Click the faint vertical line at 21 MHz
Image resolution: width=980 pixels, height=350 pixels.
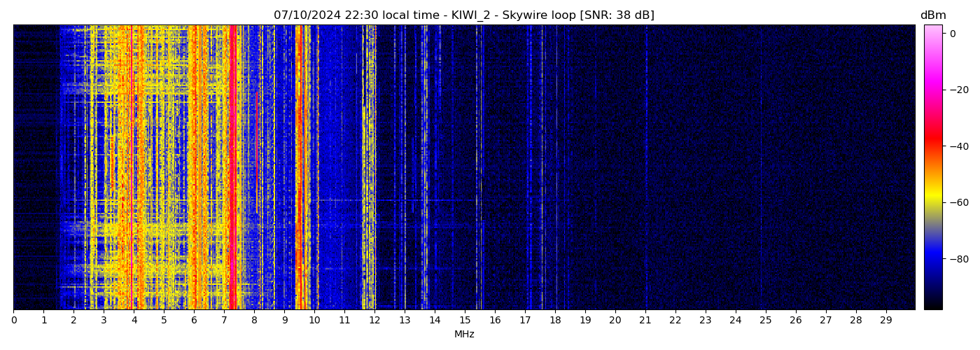pyautogui.click(x=646, y=168)
